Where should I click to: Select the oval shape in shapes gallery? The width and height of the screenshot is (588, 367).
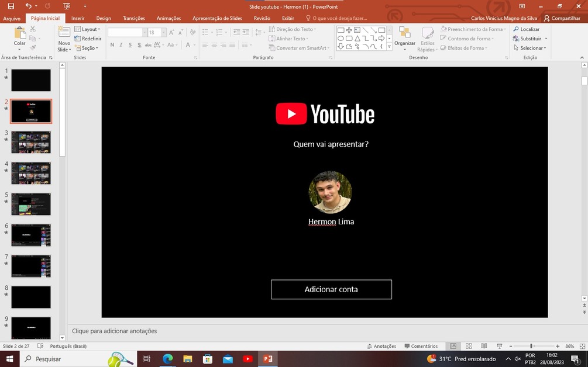click(x=341, y=38)
